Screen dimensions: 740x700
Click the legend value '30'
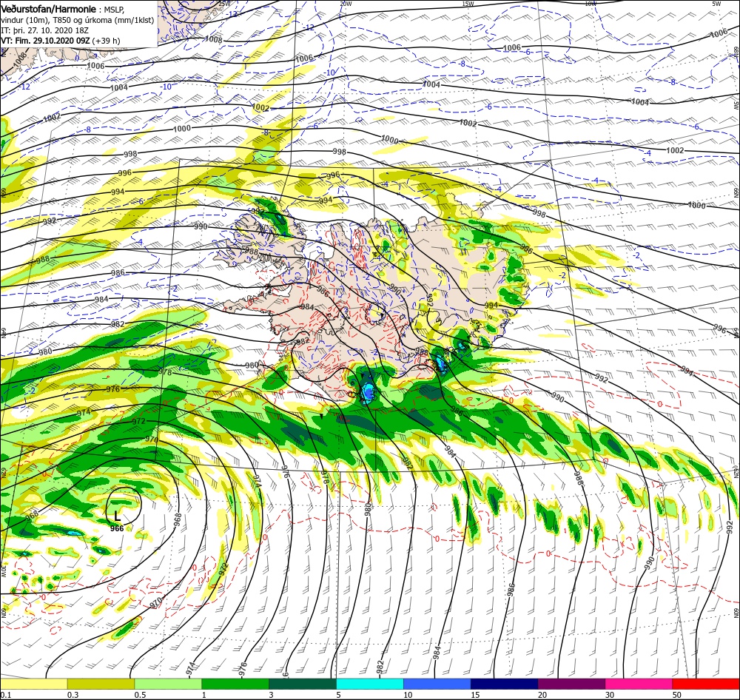pos(609,695)
